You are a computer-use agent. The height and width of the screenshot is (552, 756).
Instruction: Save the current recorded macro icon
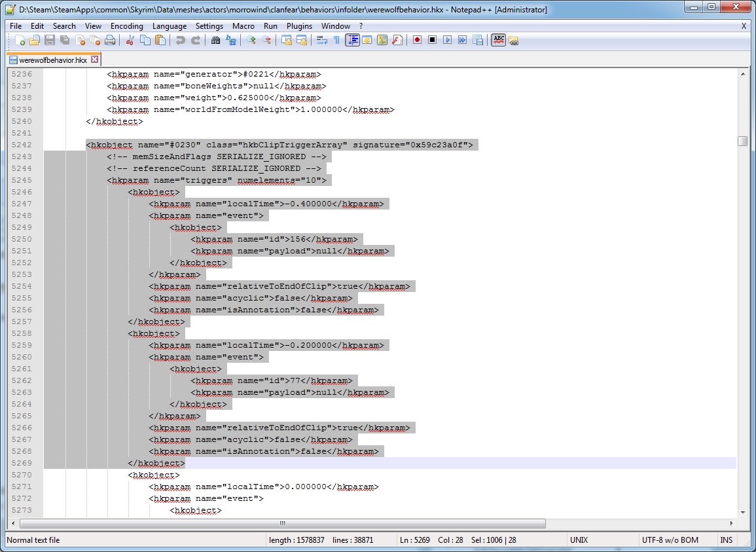tap(478, 41)
